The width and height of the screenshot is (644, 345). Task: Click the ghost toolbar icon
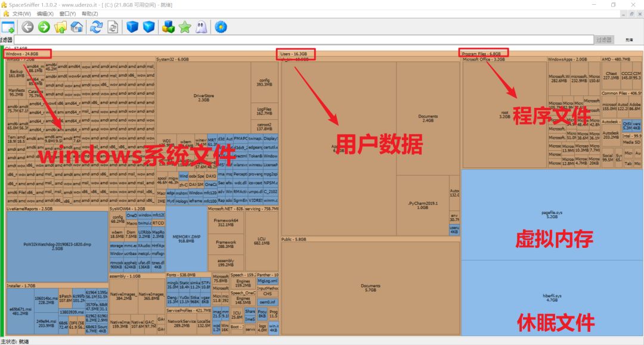coord(202,27)
